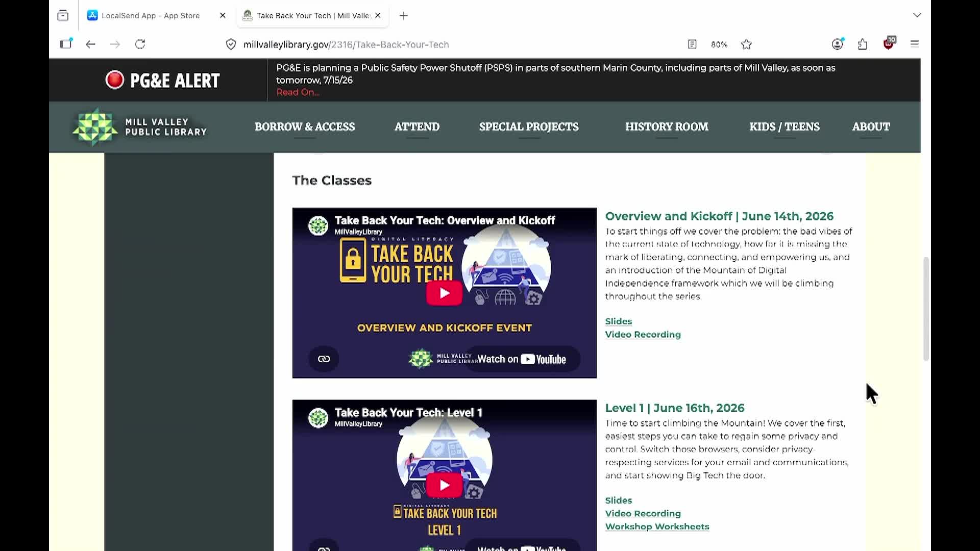
Task: Bookmark this page with the star
Action: (746, 44)
